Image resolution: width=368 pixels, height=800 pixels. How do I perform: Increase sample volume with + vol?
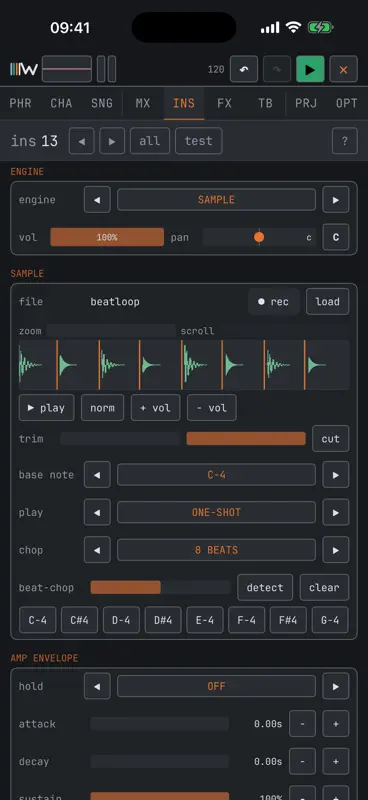coord(156,408)
